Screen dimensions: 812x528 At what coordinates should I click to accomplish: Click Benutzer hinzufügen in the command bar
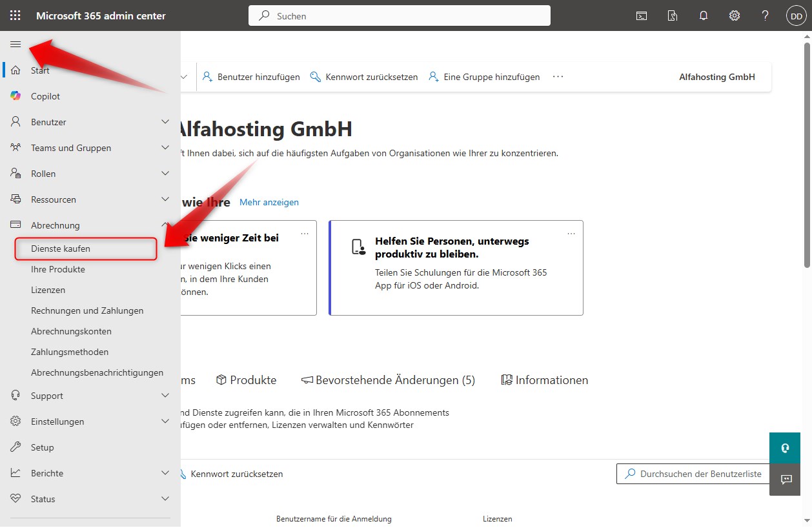point(251,77)
